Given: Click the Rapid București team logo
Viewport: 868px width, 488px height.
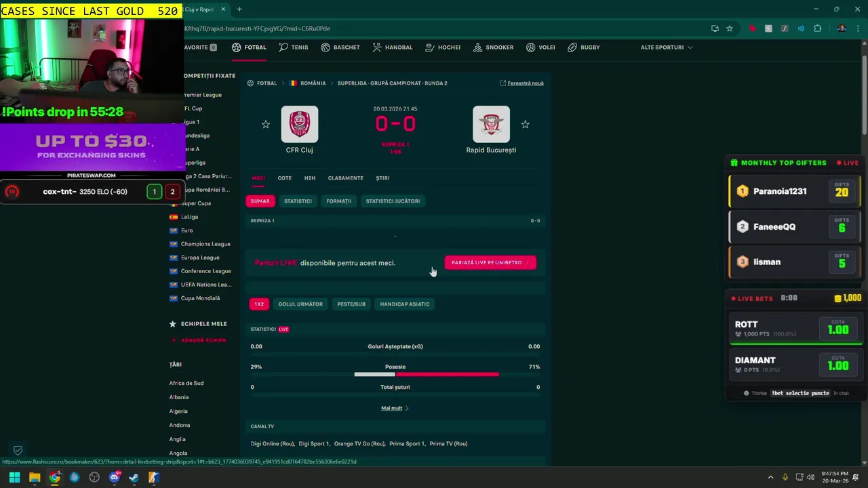Looking at the screenshot, I should tap(491, 124).
